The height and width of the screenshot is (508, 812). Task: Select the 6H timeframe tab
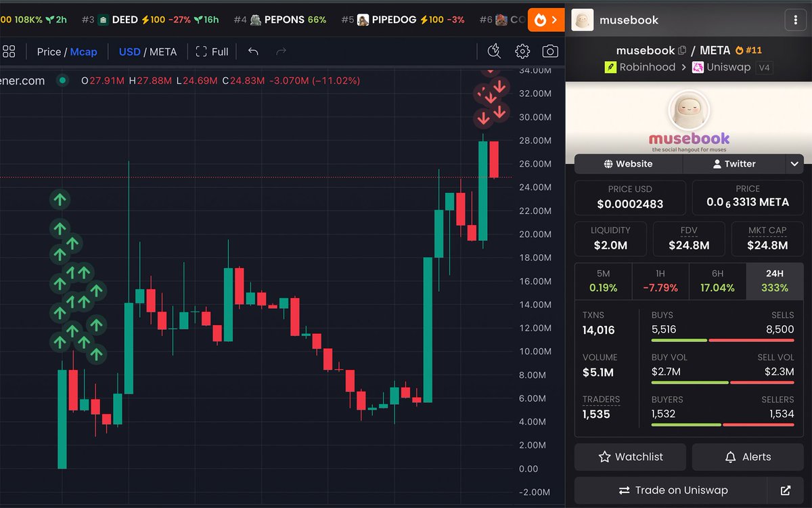coord(718,282)
